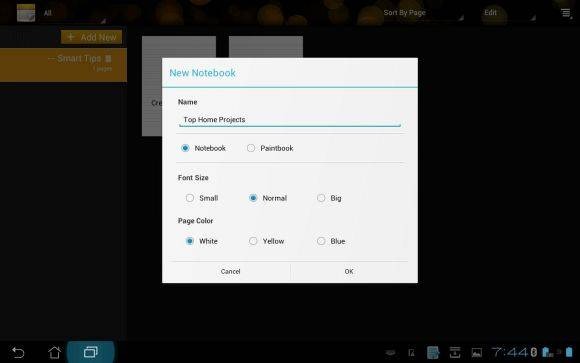
Task: Open the recent apps button
Action: click(x=91, y=352)
